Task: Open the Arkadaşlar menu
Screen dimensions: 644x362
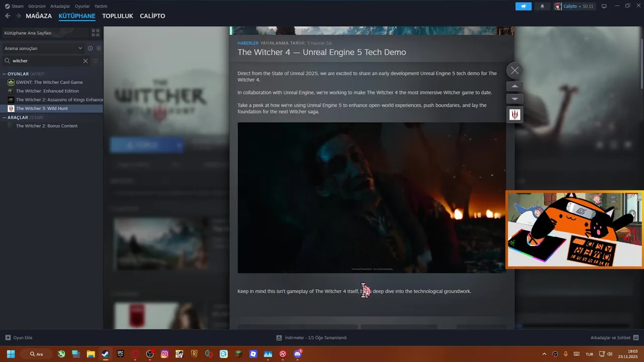Action: (60, 6)
